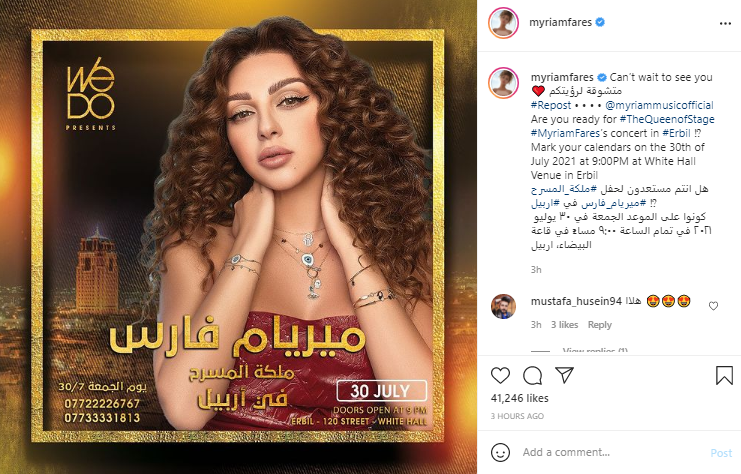The height and width of the screenshot is (474, 741).
Task: Visit @myriammusicofficial profile link
Action: tap(659, 105)
